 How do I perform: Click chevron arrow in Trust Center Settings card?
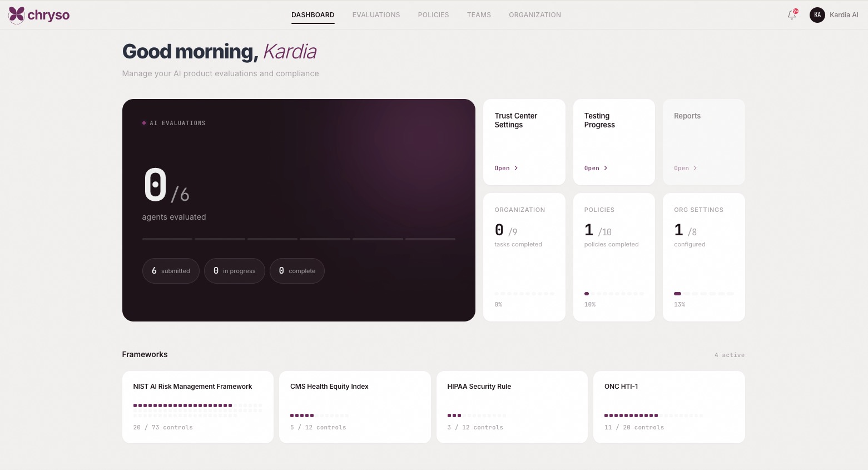(x=516, y=168)
